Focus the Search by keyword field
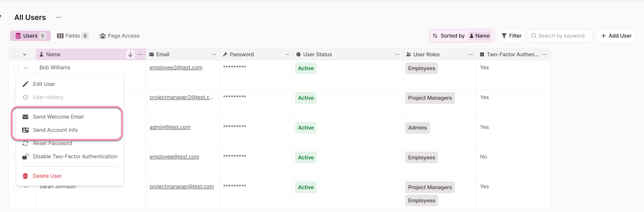The image size is (644, 212). coord(560,36)
